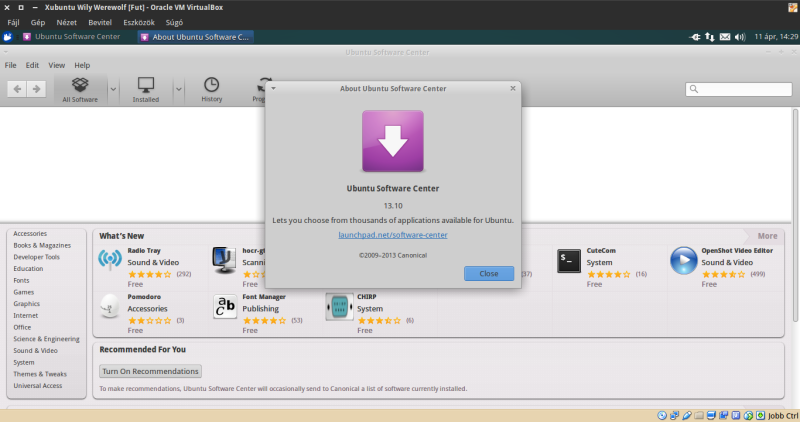Click VirtualBox Jobb Ctrl host key indicator

tap(783, 416)
